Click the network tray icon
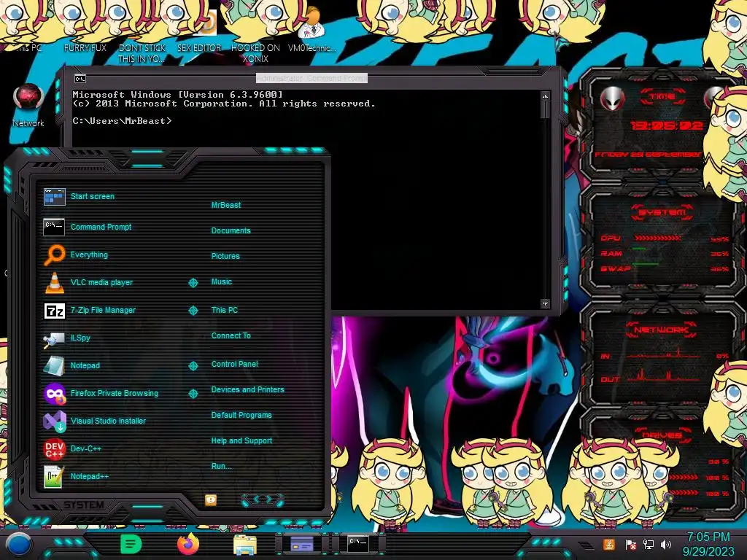The width and height of the screenshot is (747, 560). coord(648,544)
